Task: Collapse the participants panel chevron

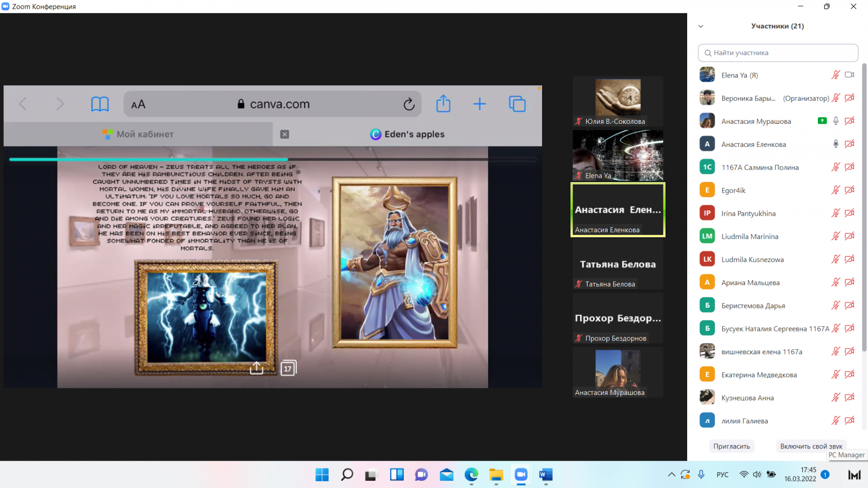Action: (701, 26)
